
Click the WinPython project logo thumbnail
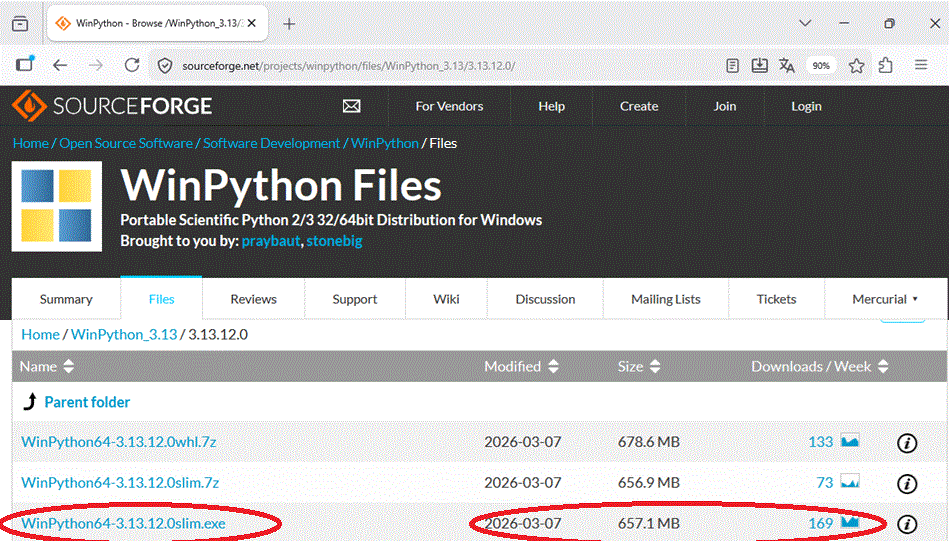coord(57,206)
